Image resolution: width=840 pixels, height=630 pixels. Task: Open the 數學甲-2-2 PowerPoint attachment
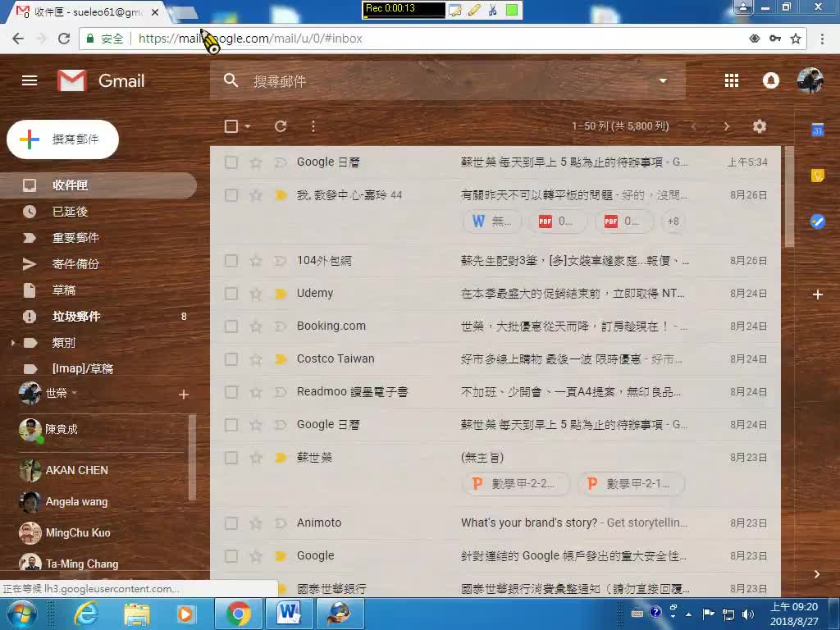click(515, 484)
